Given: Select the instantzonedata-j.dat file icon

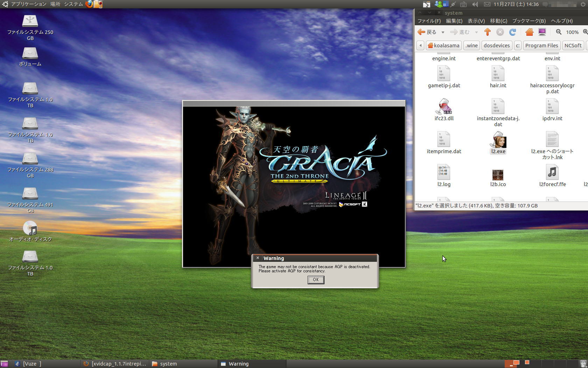Looking at the screenshot, I should 498,107.
